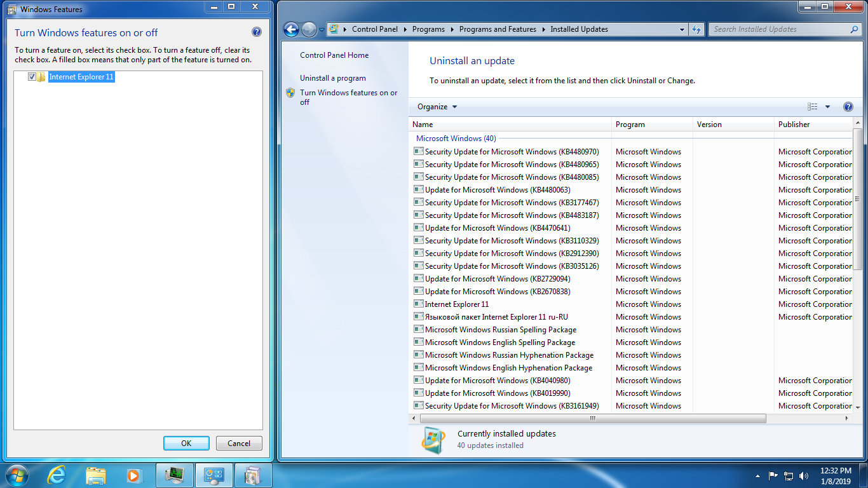
Task: Open Action Center flag icon
Action: (x=773, y=475)
